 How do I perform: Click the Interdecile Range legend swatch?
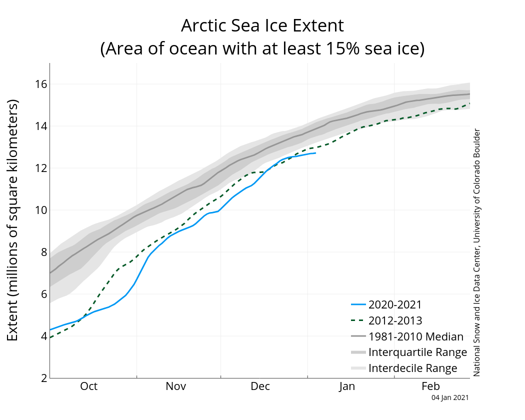coord(358,368)
